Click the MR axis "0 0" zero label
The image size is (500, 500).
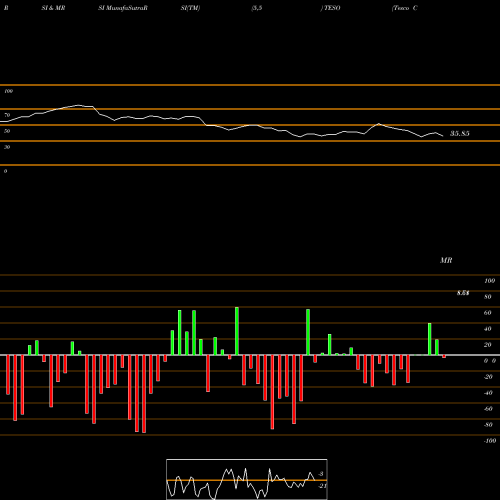pyautogui.click(x=490, y=361)
